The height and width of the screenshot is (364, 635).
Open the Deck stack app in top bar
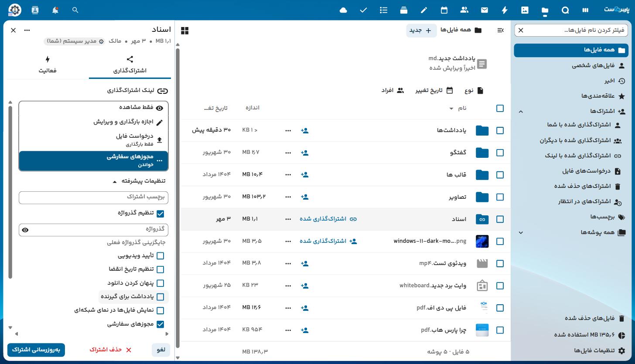coord(404,10)
